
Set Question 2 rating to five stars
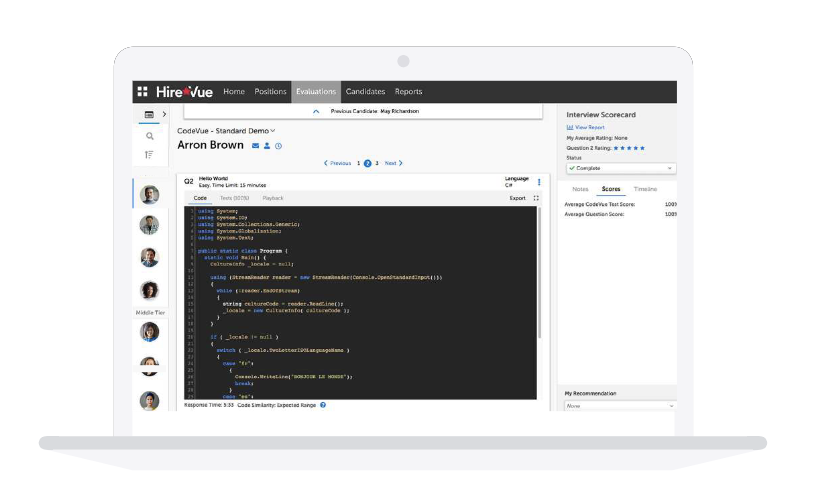pos(642,148)
